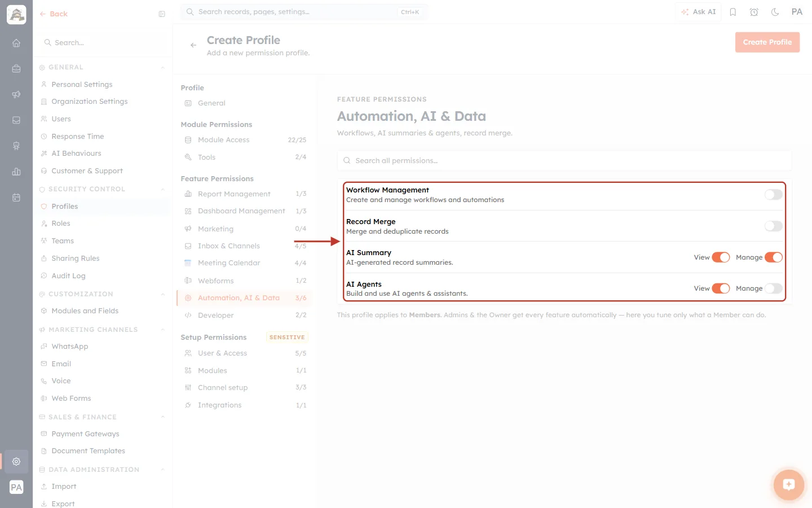Viewport: 812px width, 508px height.
Task: Open Report Management feature permissions
Action: pyautogui.click(x=244, y=194)
